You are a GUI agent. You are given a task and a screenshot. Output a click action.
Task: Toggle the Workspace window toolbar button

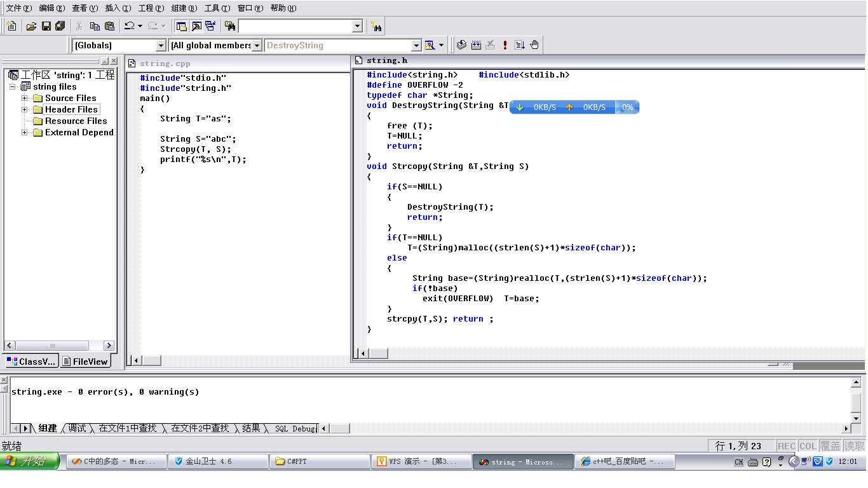coord(181,26)
